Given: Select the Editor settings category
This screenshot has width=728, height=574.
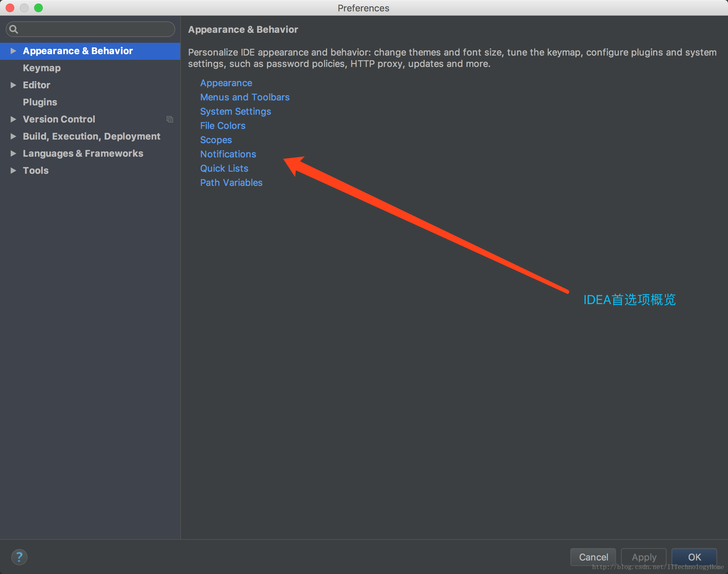Looking at the screenshot, I should pyautogui.click(x=90, y=85).
